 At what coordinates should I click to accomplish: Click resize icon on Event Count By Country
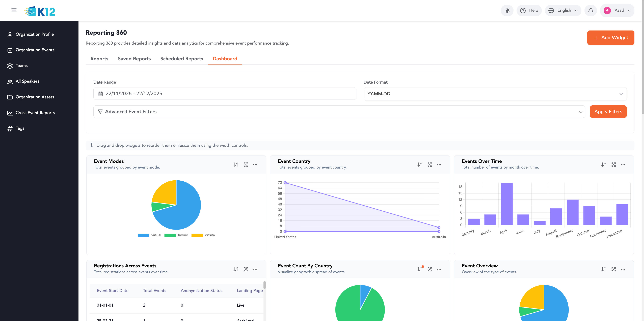pyautogui.click(x=430, y=269)
